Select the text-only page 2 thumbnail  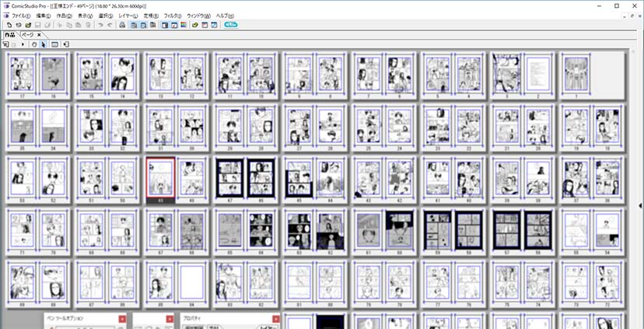[537, 74]
